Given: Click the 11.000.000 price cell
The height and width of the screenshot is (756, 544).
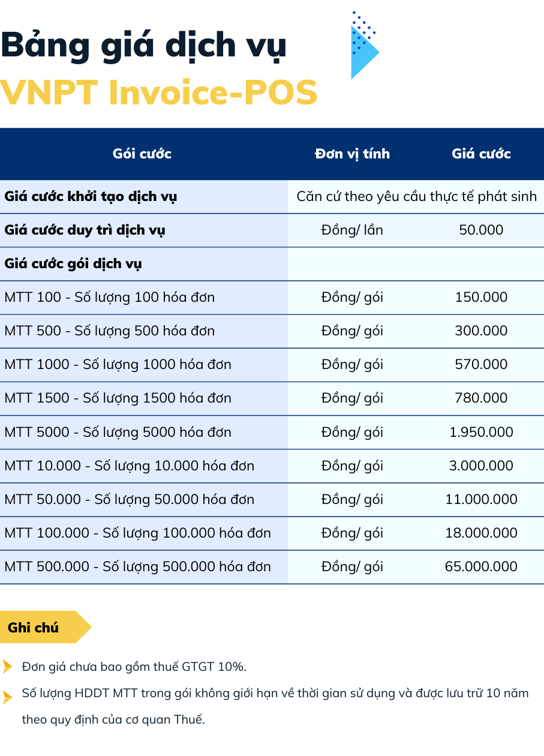Looking at the screenshot, I should pyautogui.click(x=481, y=499).
